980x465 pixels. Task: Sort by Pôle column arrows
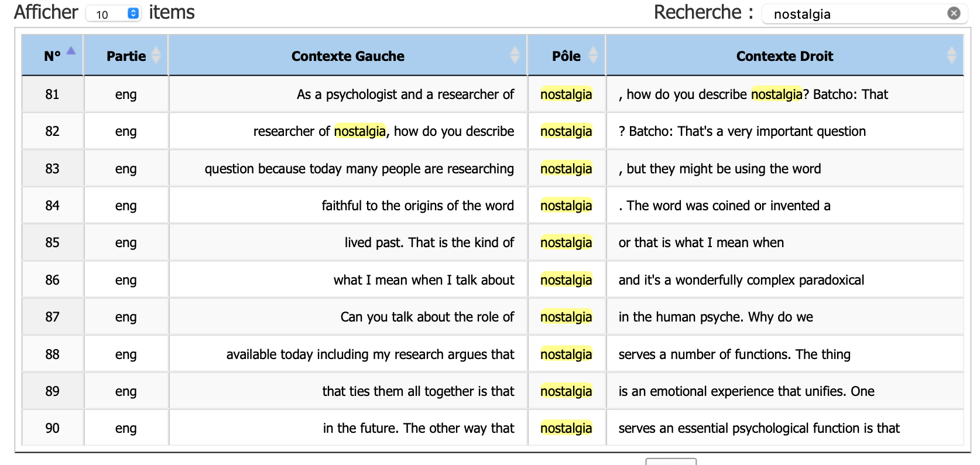pyautogui.click(x=593, y=56)
